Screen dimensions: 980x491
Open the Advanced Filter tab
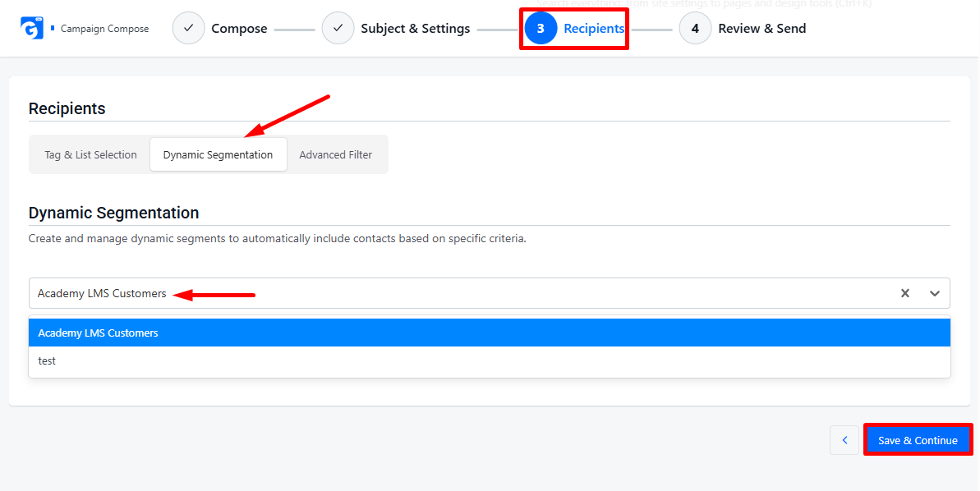pyautogui.click(x=336, y=154)
